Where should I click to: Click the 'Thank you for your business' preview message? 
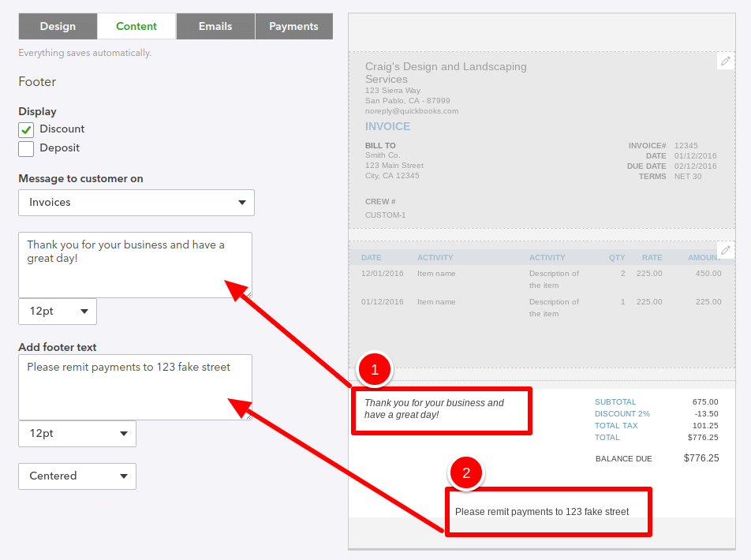[x=441, y=409]
